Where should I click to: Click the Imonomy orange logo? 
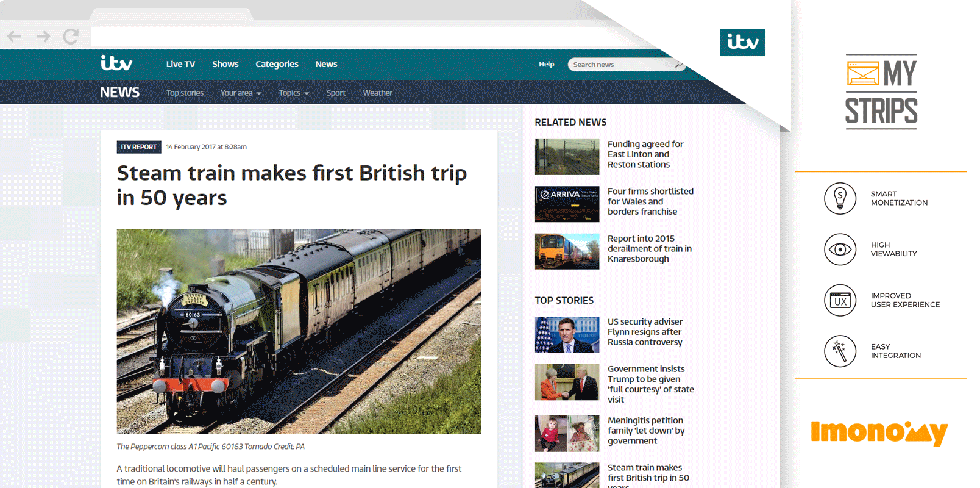879,432
